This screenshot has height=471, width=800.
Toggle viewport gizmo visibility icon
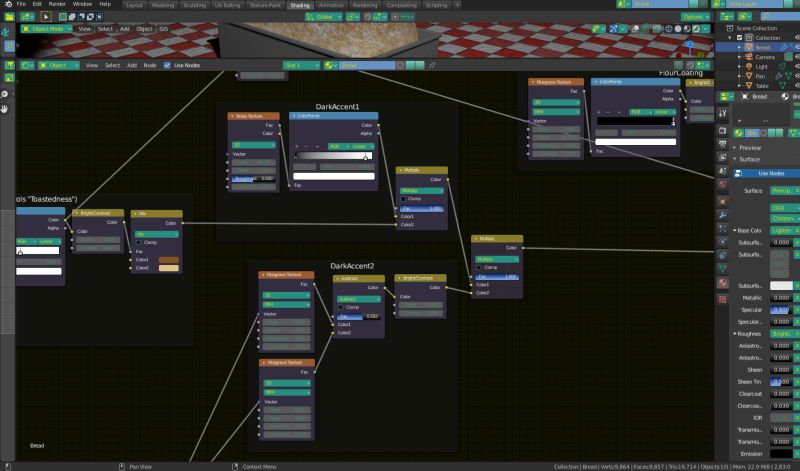[x=613, y=29]
